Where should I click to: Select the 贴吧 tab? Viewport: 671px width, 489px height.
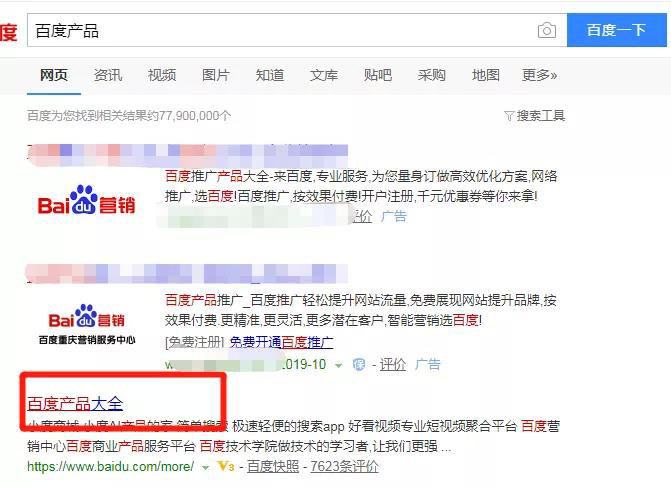click(x=377, y=75)
